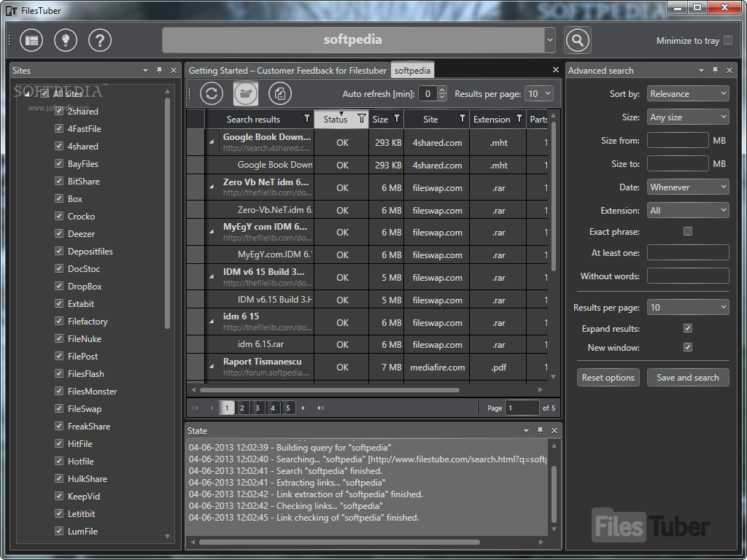Collapse the Raport Tismanescu result row
Viewport: 747px width, 560px height.
pos(212,367)
